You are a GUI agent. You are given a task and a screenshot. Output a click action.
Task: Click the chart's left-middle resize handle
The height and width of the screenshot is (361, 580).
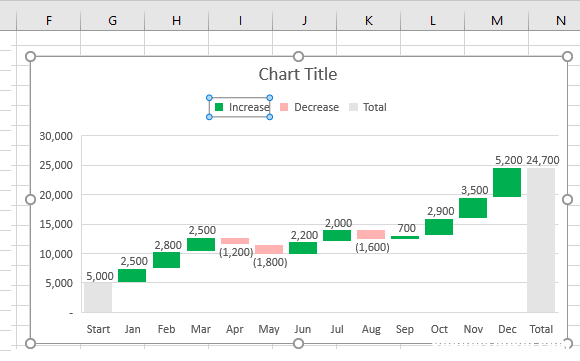[30, 200]
